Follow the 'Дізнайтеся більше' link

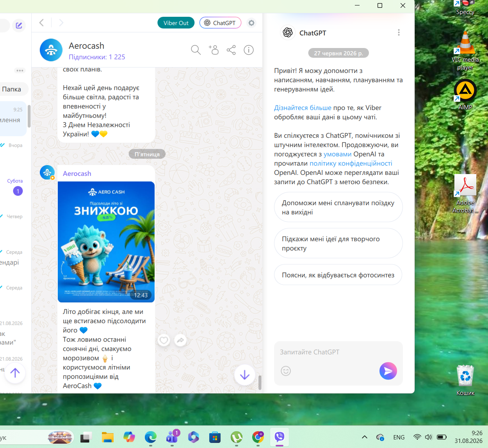point(303,108)
